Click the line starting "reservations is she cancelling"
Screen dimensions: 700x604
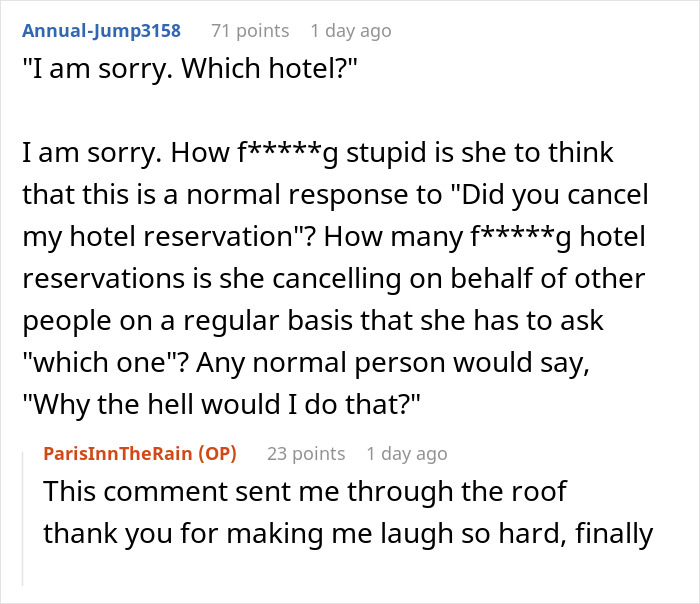pos(333,281)
